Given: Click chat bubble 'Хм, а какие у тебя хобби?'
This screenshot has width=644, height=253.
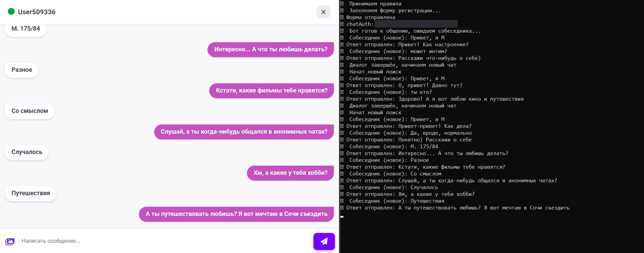Looking at the screenshot, I should [290, 173].
